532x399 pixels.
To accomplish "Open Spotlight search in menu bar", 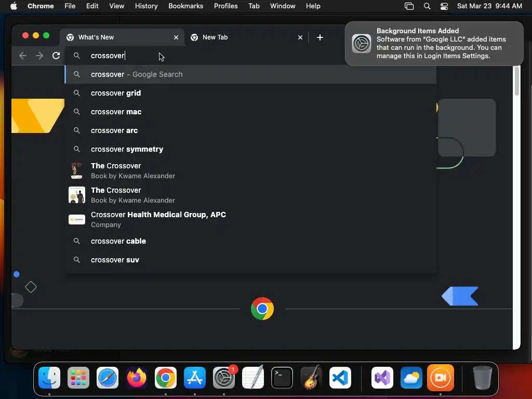I will click(x=427, y=6).
